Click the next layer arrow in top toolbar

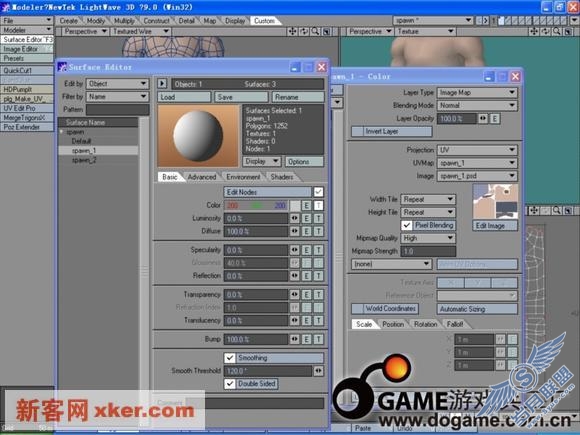486,20
